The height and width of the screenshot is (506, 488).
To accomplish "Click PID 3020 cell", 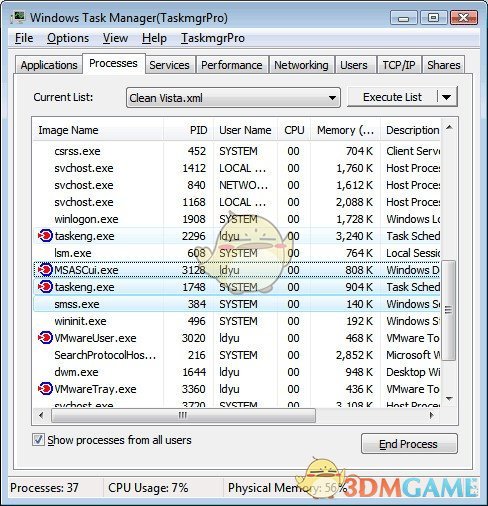I will [x=193, y=338].
